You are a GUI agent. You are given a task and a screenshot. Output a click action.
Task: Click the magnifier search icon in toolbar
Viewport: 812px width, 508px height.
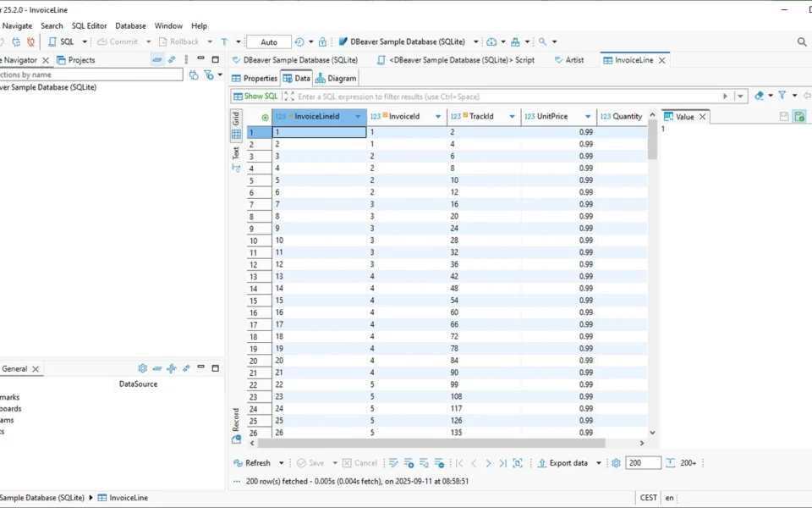[543, 41]
